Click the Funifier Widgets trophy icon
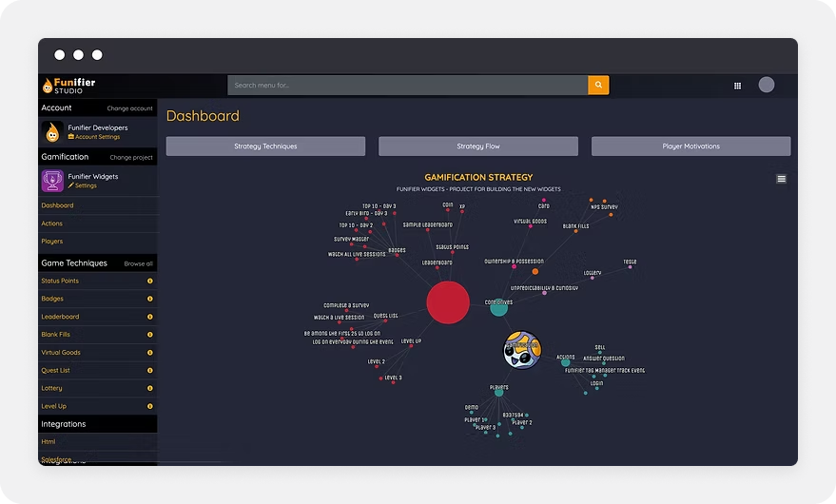This screenshot has height=504, width=836. pos(52,181)
